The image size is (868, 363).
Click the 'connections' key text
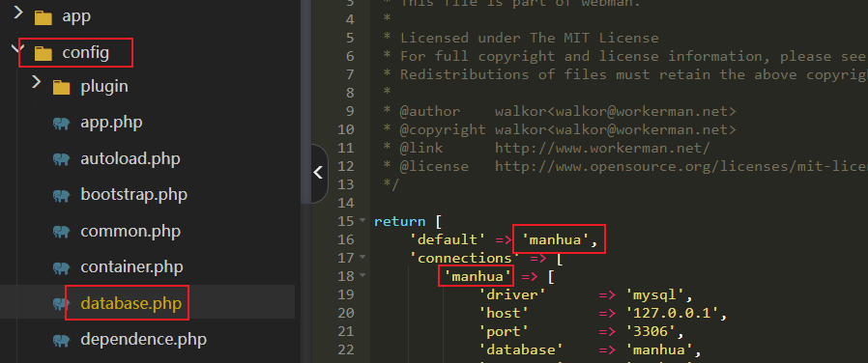click(x=464, y=258)
